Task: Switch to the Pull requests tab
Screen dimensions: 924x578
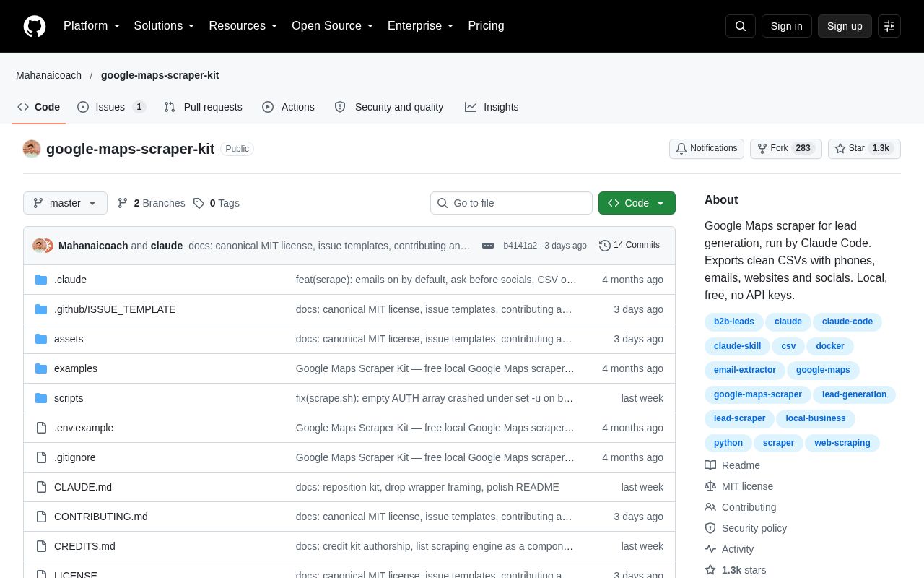Action: (x=203, y=107)
